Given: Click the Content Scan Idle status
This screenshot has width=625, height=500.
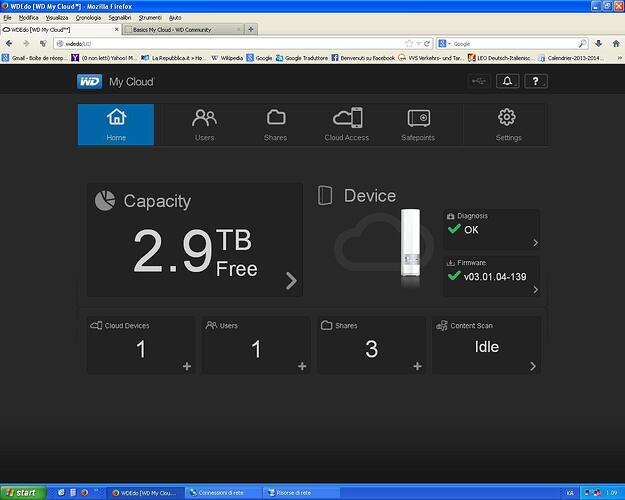Looking at the screenshot, I should pyautogui.click(x=487, y=346).
